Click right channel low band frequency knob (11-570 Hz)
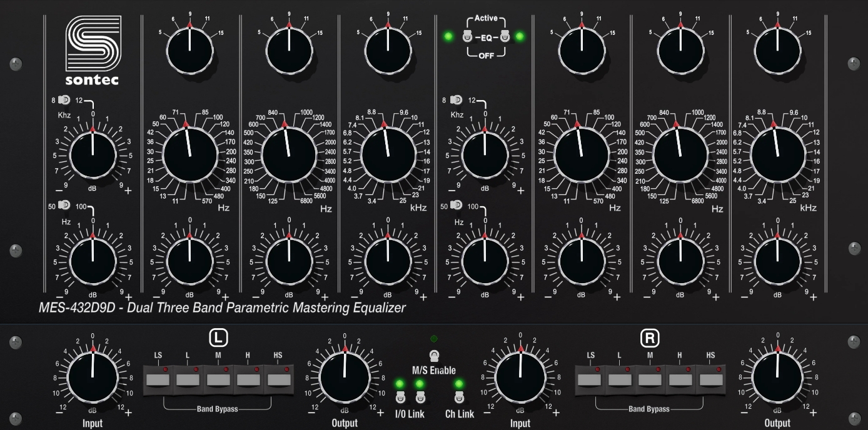868x430 pixels. [582, 155]
